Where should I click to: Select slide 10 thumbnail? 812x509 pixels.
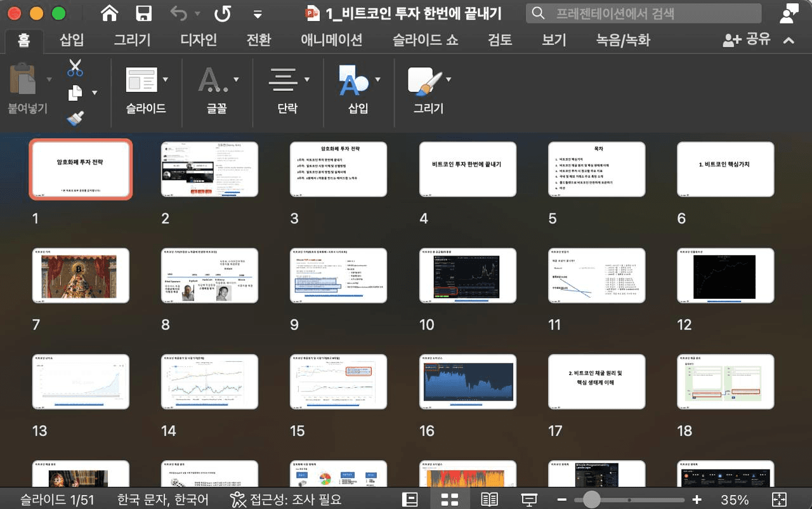tap(468, 275)
